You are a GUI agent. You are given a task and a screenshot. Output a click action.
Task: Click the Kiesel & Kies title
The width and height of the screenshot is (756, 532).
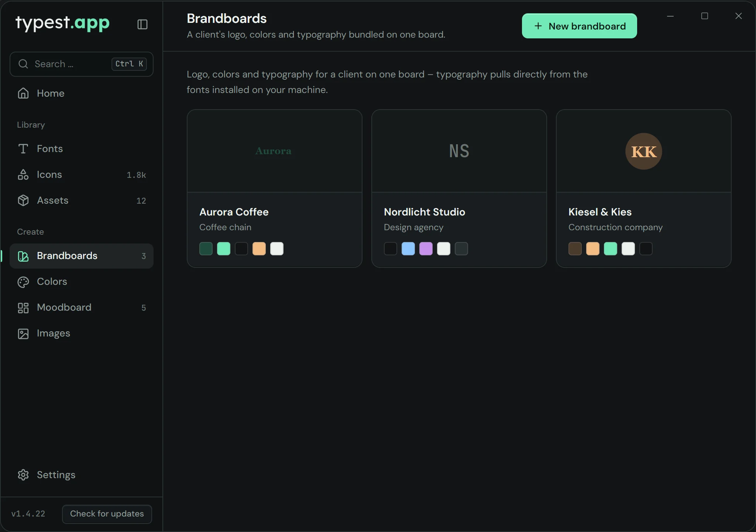[x=600, y=212]
